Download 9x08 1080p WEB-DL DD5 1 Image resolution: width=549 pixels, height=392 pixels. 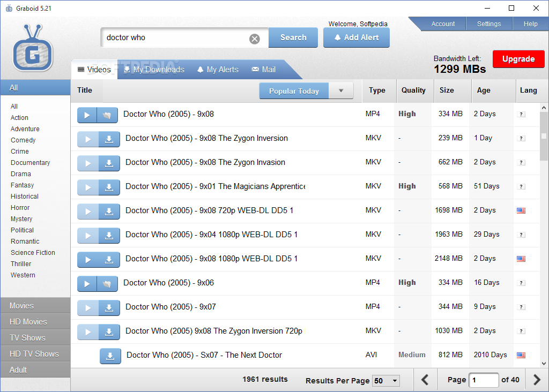(109, 260)
